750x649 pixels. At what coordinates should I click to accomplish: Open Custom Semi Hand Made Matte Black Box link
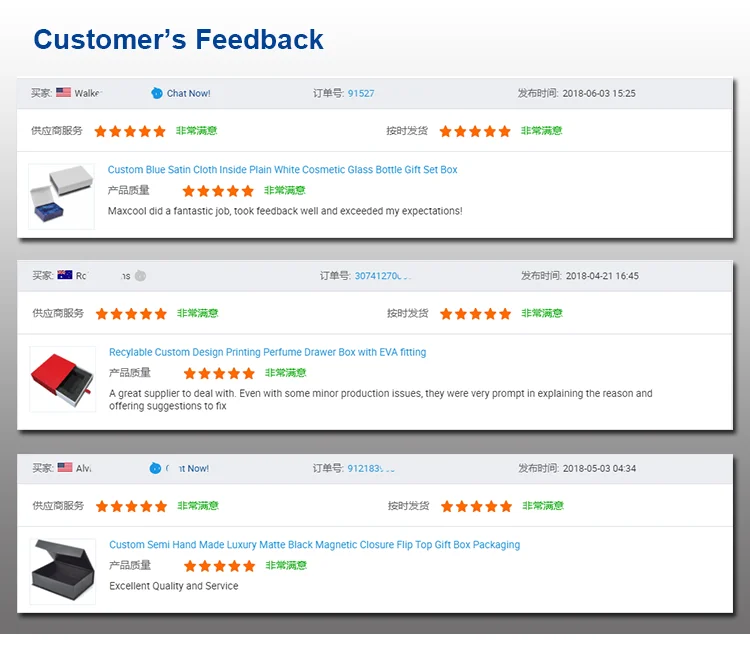tap(314, 545)
